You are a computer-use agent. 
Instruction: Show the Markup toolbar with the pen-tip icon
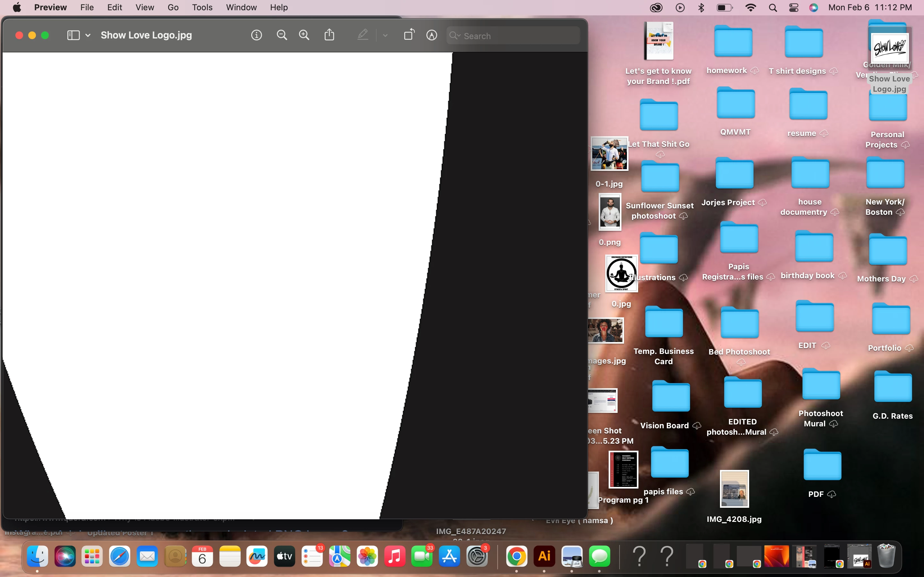point(432,36)
